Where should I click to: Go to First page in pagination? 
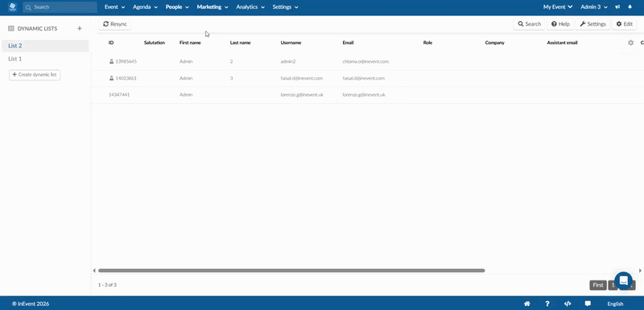pyautogui.click(x=598, y=285)
